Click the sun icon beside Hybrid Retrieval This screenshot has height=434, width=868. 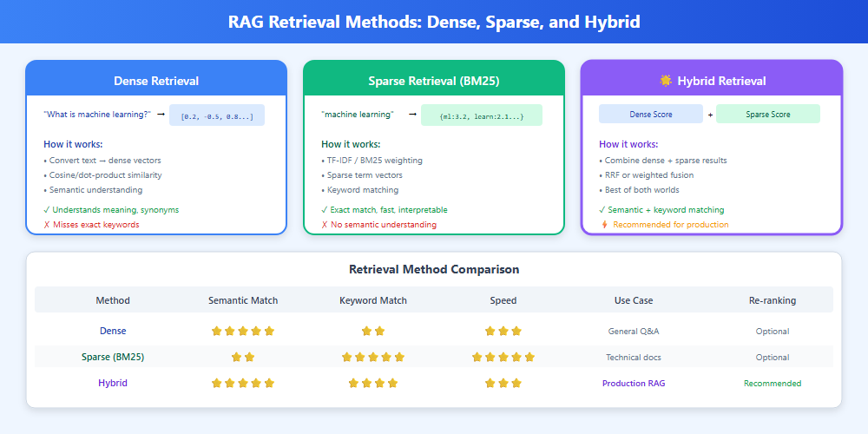click(x=666, y=81)
